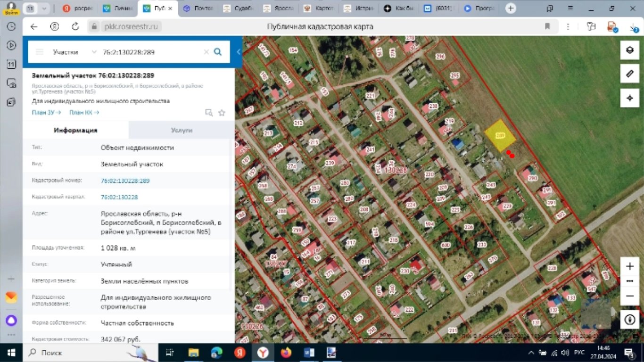The width and height of the screenshot is (644, 362).
Task: Open the 'План ЗУ' link
Action: click(x=46, y=113)
